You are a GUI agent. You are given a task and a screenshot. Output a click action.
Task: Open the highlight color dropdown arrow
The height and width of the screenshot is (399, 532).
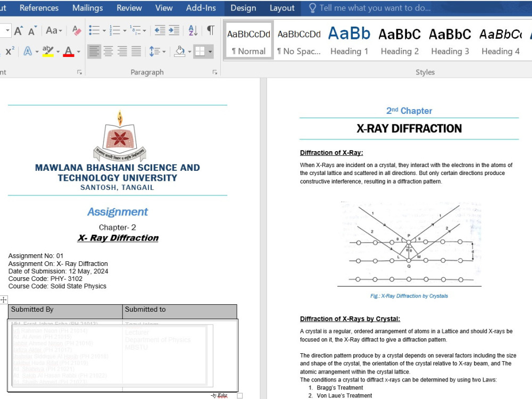(x=58, y=52)
